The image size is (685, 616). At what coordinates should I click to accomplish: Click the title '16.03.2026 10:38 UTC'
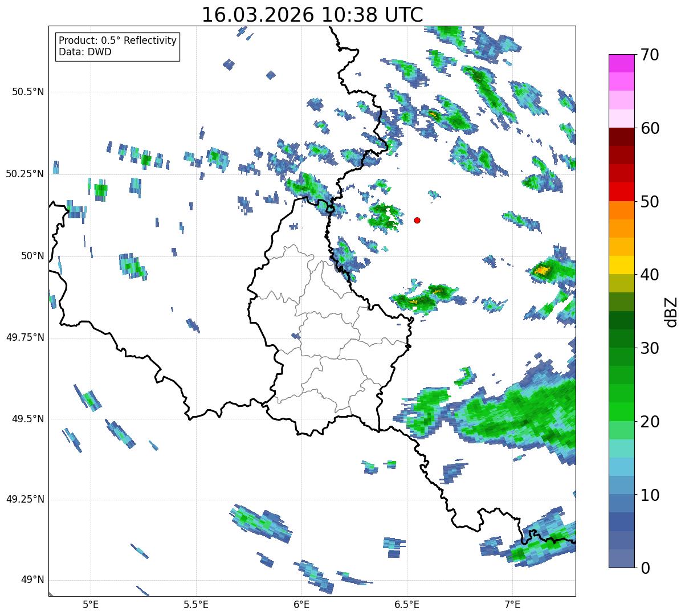coord(312,15)
